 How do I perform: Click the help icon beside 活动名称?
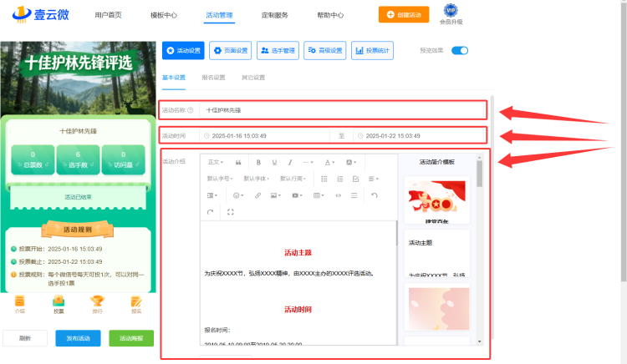click(191, 110)
